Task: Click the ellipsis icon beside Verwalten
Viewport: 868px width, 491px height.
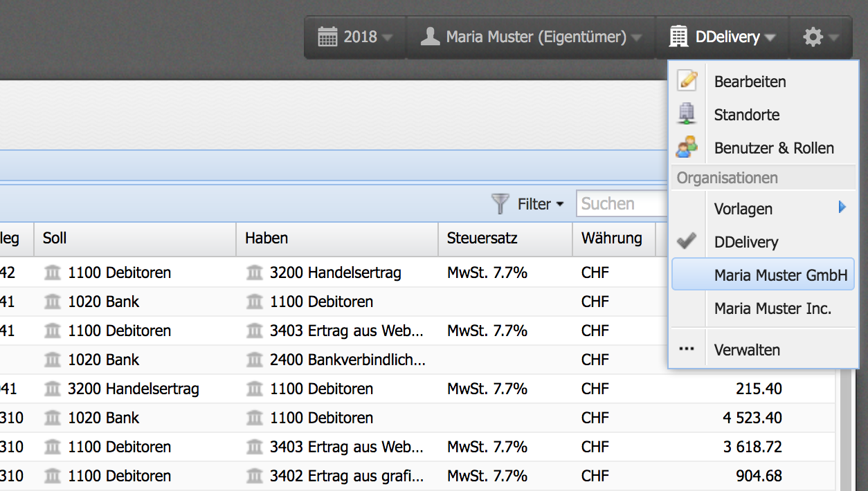Action: click(687, 349)
